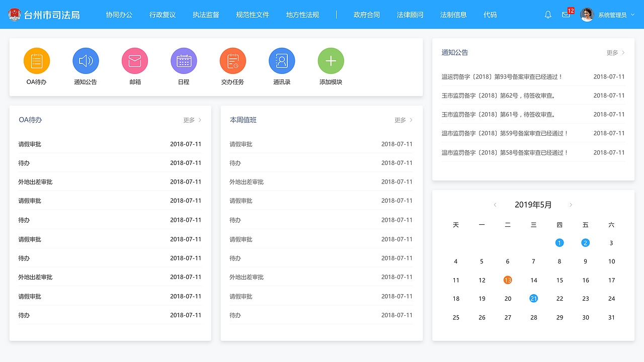Open the 交办任务 task icon

[232, 60]
